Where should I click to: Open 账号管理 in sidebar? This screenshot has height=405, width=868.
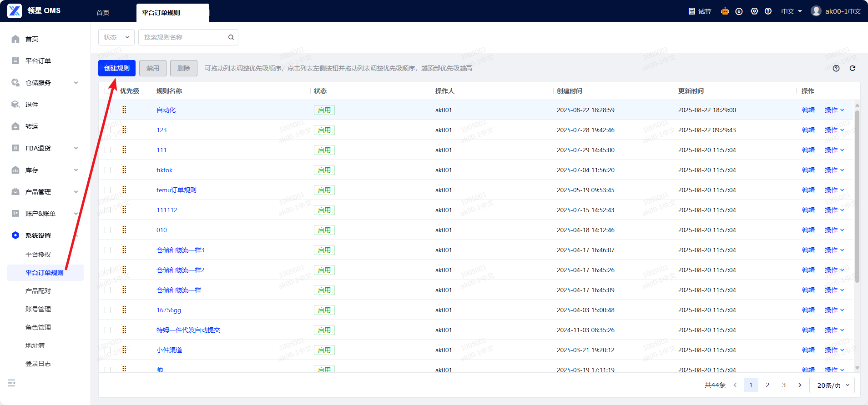pyautogui.click(x=38, y=309)
